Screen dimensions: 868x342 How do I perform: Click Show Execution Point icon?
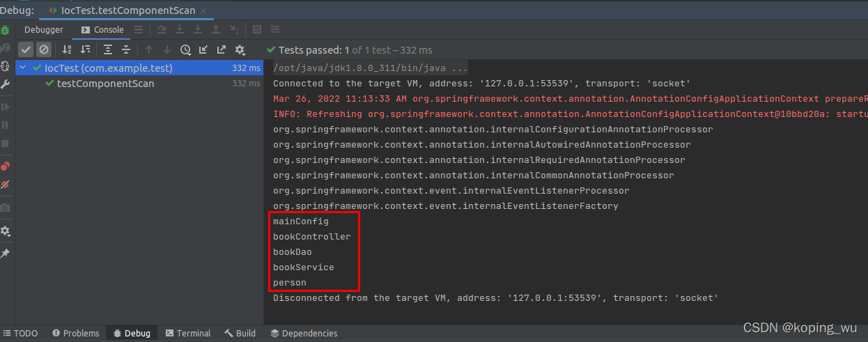tap(162, 30)
